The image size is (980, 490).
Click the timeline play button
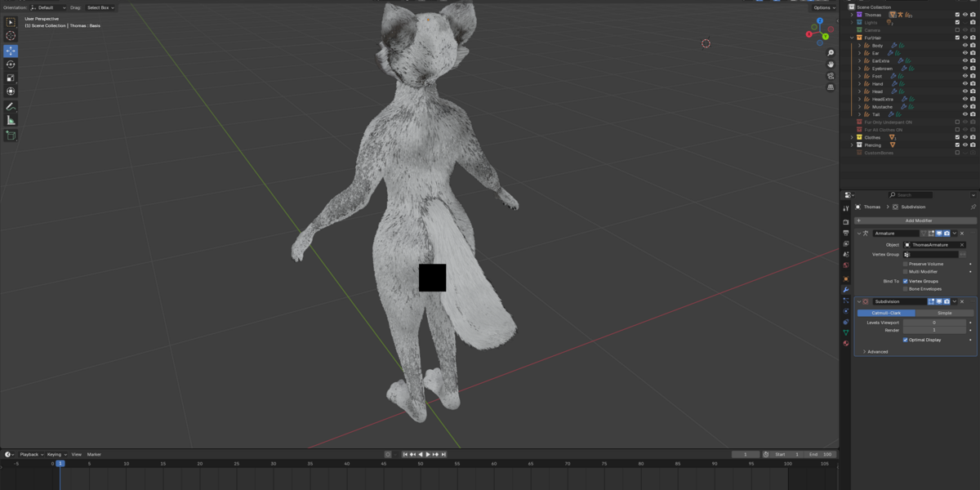click(428, 454)
